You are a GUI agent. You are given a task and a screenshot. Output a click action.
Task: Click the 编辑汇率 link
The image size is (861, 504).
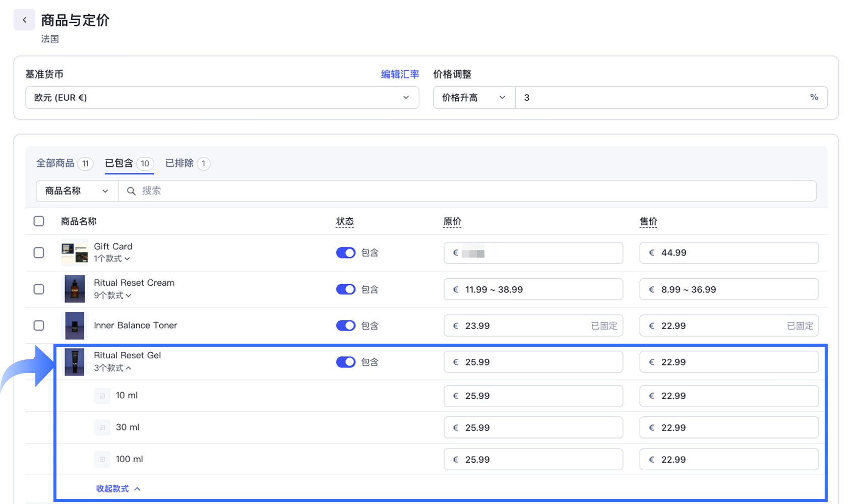tap(400, 74)
